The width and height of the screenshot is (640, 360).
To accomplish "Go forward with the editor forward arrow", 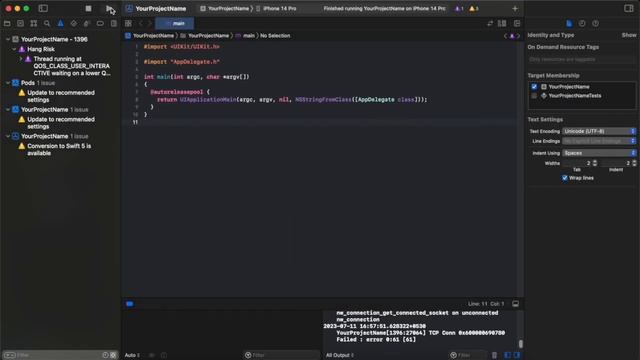I will [x=149, y=24].
